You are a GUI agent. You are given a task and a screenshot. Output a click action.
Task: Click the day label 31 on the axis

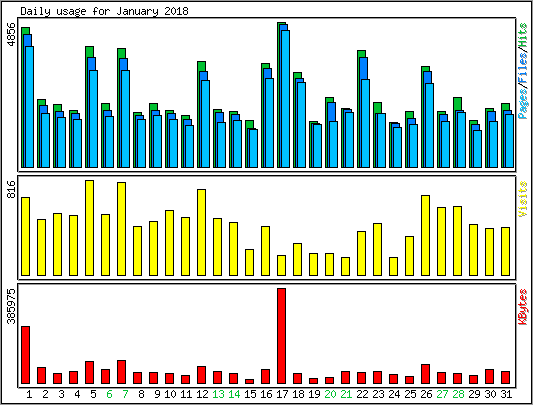click(x=506, y=394)
